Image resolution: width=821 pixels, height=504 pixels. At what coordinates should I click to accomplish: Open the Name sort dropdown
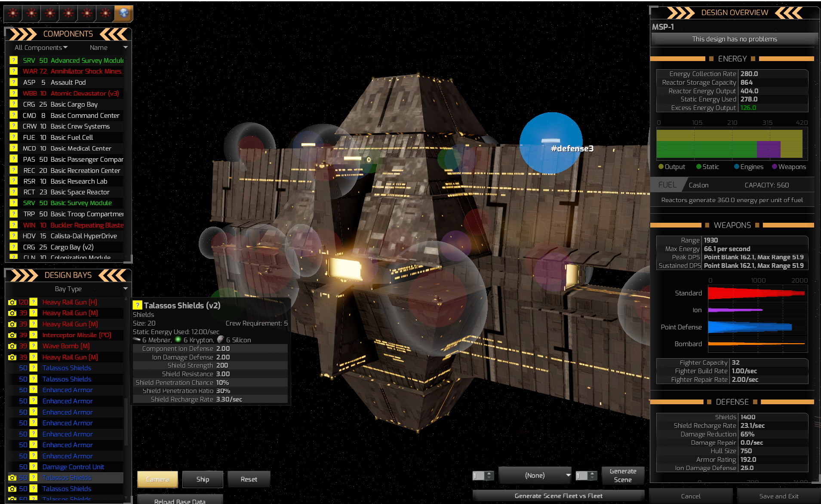(108, 47)
